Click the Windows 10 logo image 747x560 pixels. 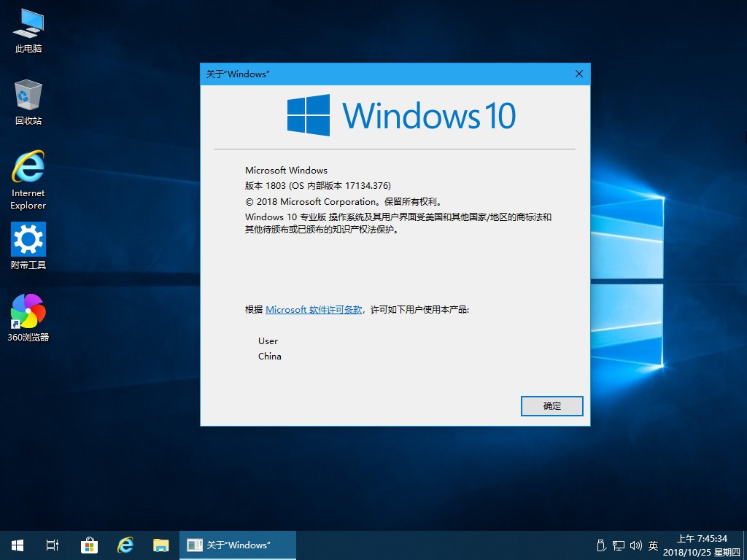(401, 115)
